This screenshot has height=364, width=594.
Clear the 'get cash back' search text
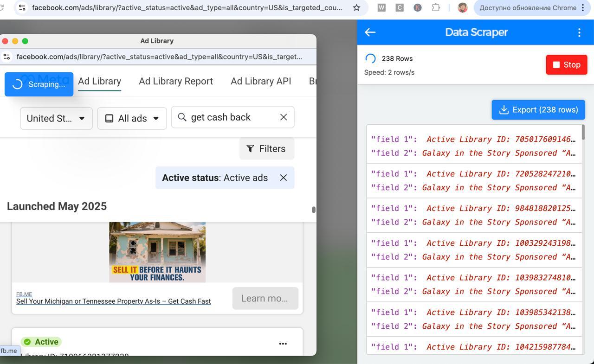pyautogui.click(x=284, y=117)
